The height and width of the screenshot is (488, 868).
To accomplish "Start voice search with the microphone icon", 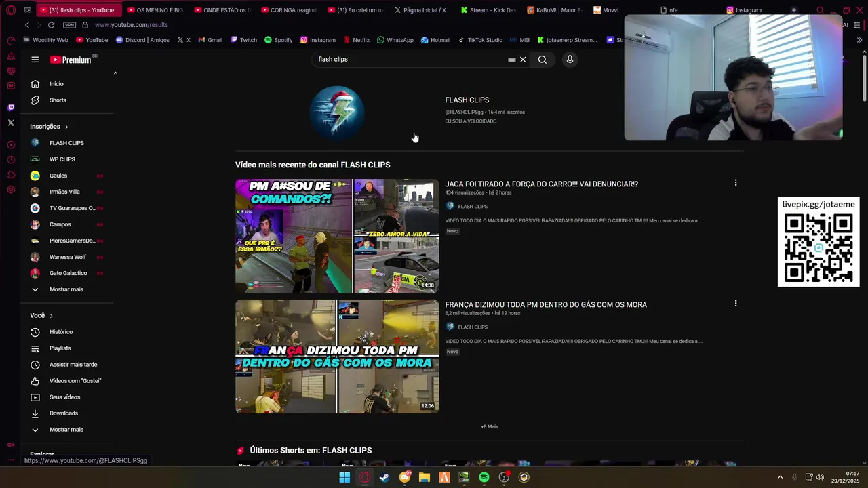I will click(570, 60).
